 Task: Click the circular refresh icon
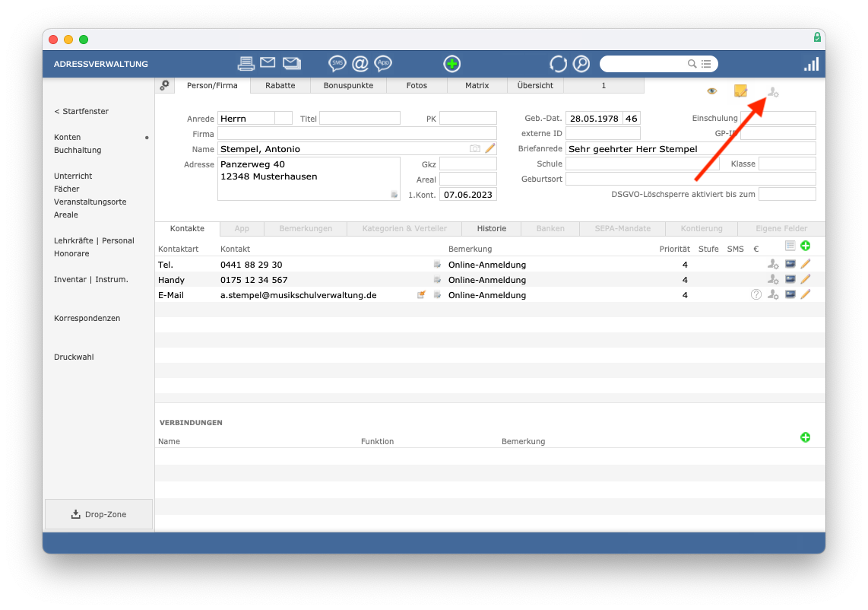(558, 64)
